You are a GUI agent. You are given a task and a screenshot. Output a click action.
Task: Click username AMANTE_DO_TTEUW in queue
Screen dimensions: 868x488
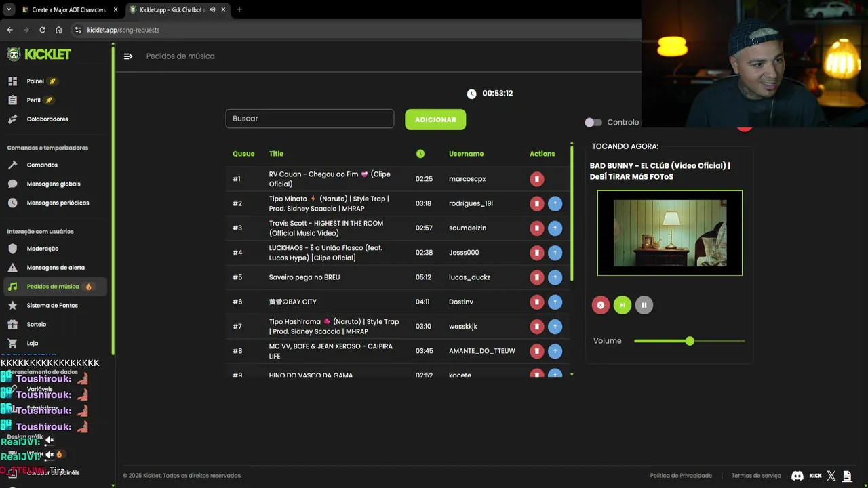click(482, 351)
